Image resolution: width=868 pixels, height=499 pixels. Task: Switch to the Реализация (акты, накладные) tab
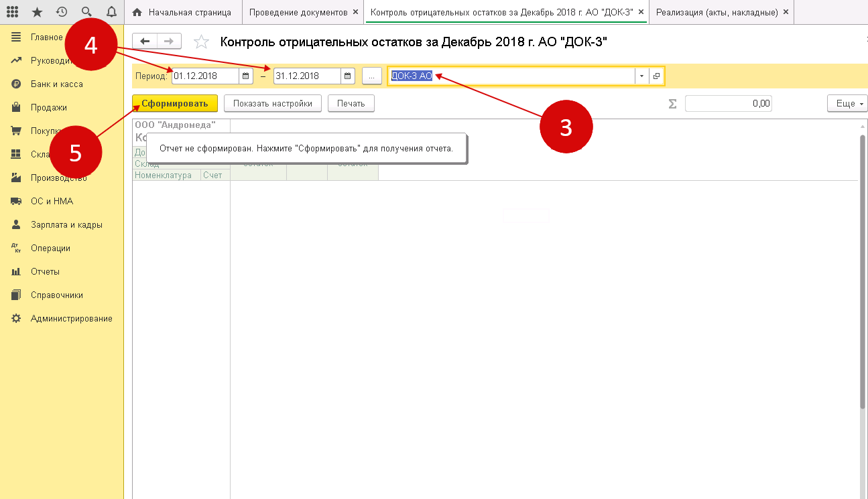(717, 11)
